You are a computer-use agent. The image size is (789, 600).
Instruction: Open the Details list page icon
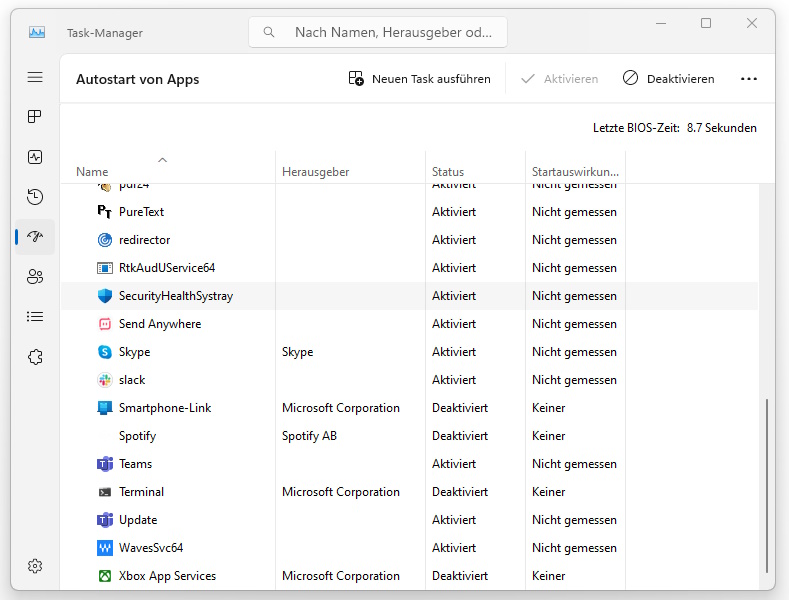pos(35,317)
